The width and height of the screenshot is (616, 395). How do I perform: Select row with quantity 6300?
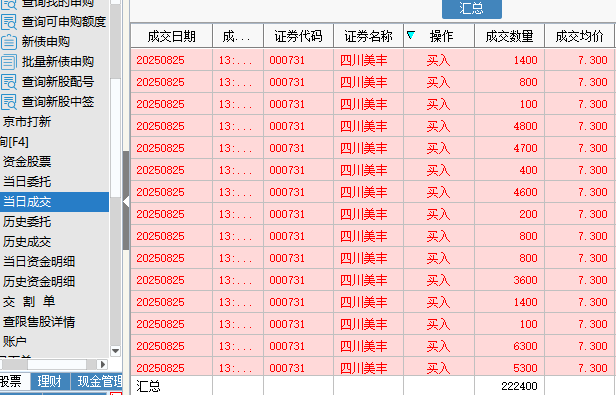pyautogui.click(x=373, y=346)
